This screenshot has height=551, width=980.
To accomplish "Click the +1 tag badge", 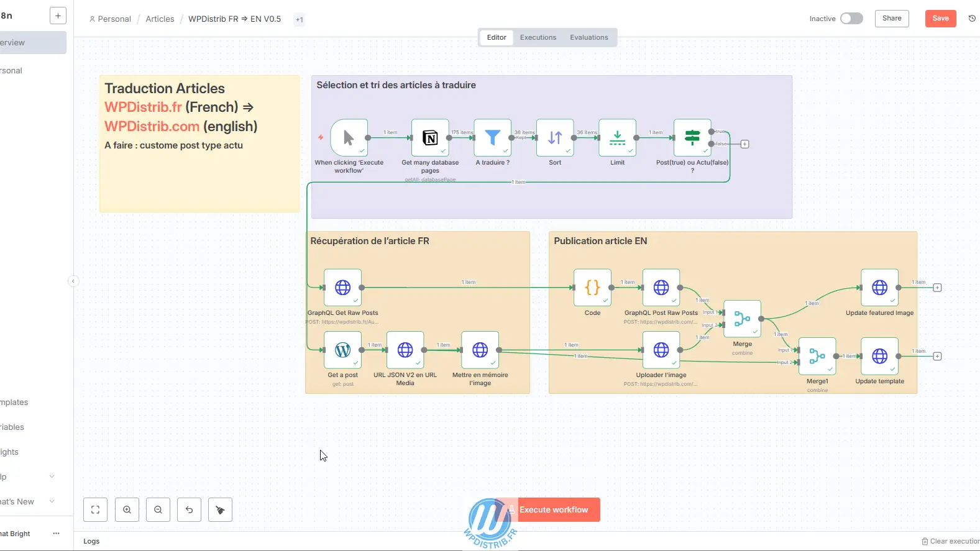I will pos(300,20).
